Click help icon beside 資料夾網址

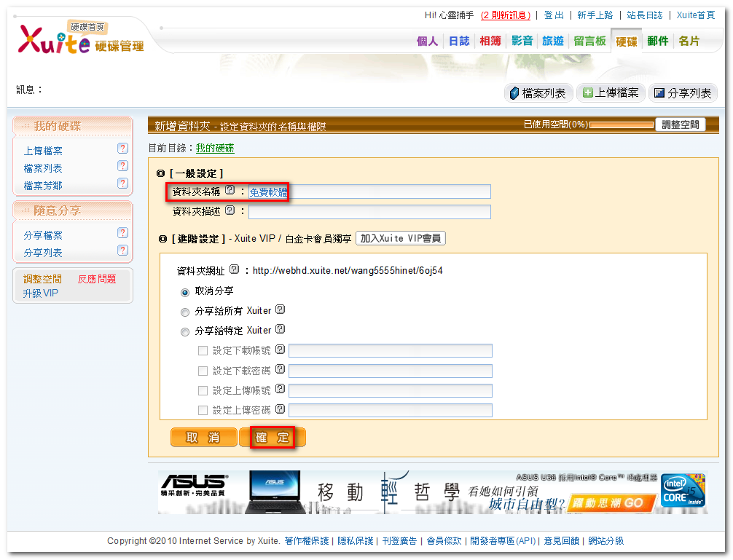(x=234, y=269)
